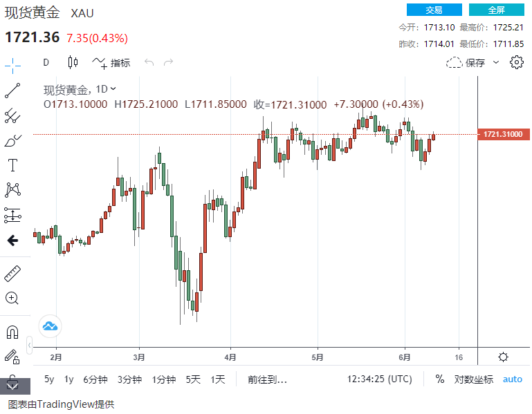
Task: Open chart settings gear icon
Action: (x=516, y=62)
